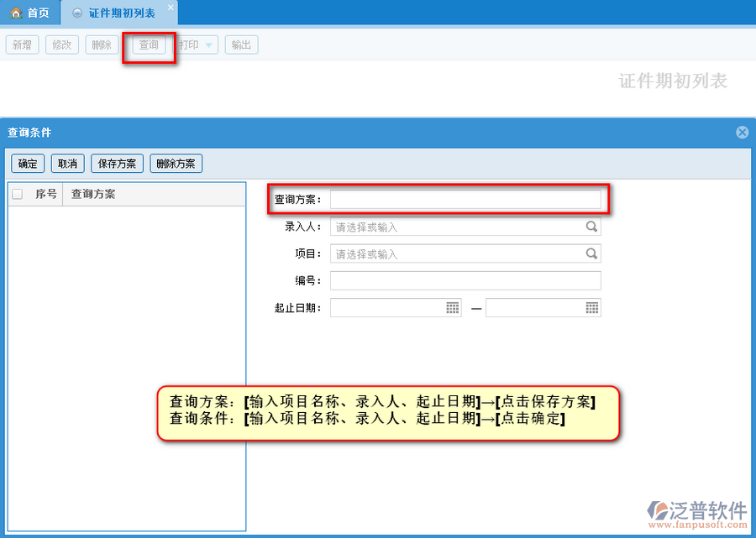Close the 查询条件 dialog

coord(743,132)
